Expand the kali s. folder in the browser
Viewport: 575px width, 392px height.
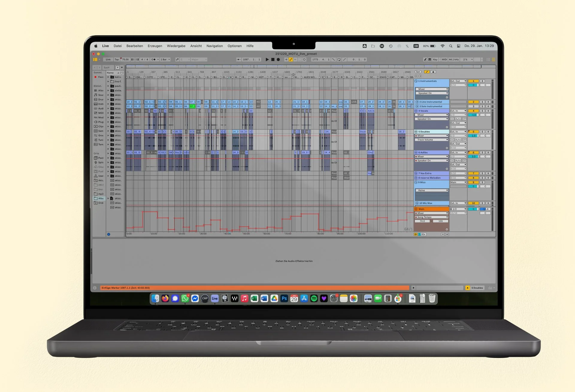coord(108,77)
